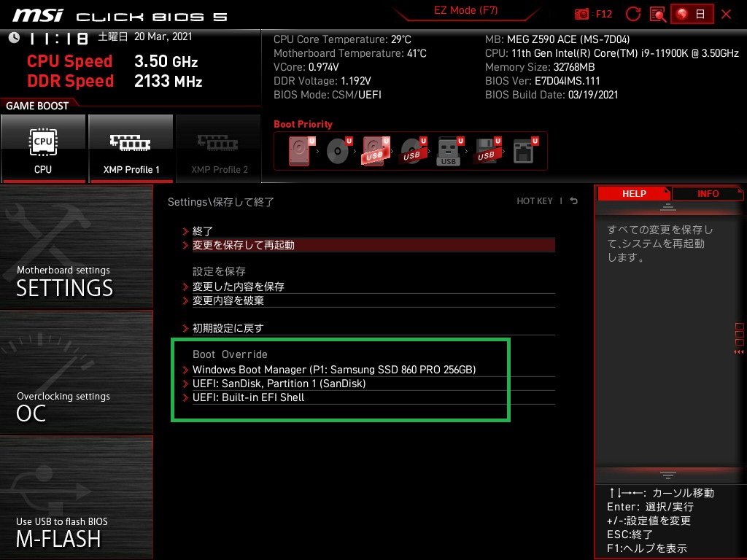
Task: Select the first hard disk boot priority icon
Action: (301, 151)
